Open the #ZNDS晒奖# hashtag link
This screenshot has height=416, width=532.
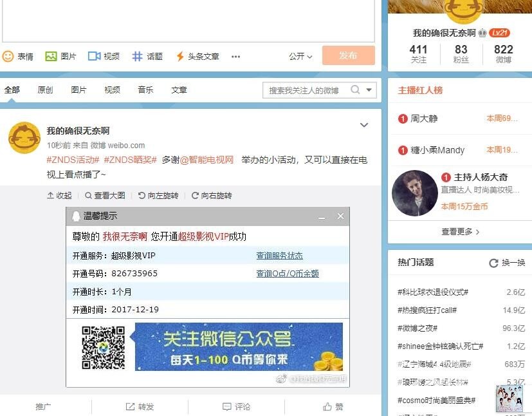pos(131,160)
